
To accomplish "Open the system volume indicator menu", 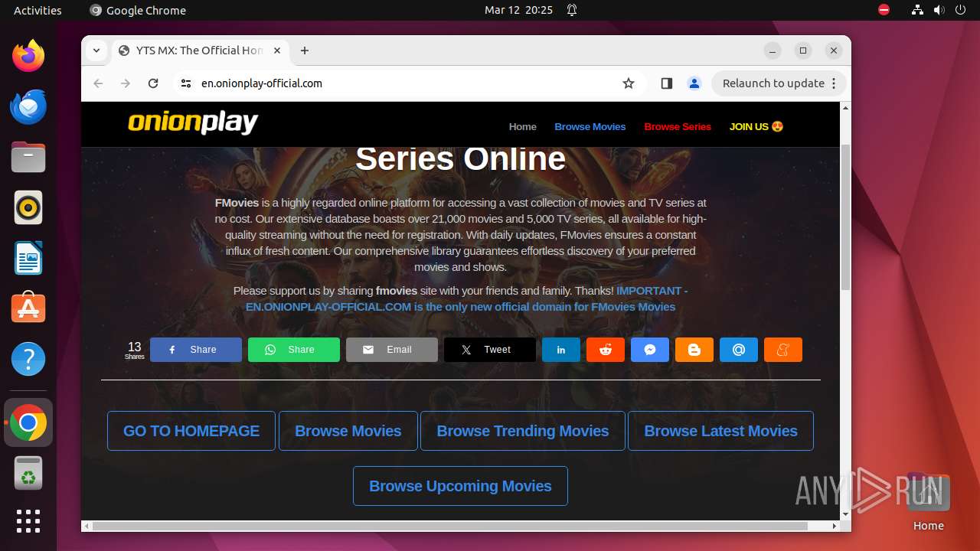I will (x=939, y=11).
